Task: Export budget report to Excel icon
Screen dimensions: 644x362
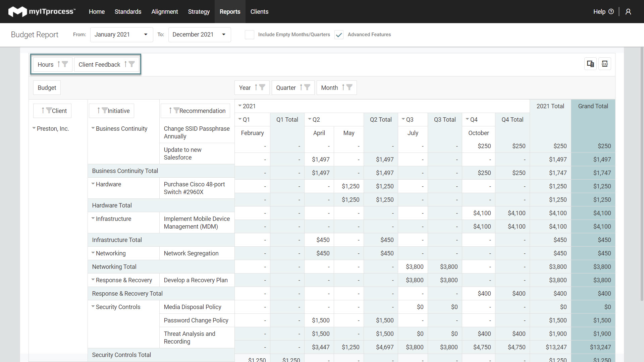Action: (x=605, y=64)
